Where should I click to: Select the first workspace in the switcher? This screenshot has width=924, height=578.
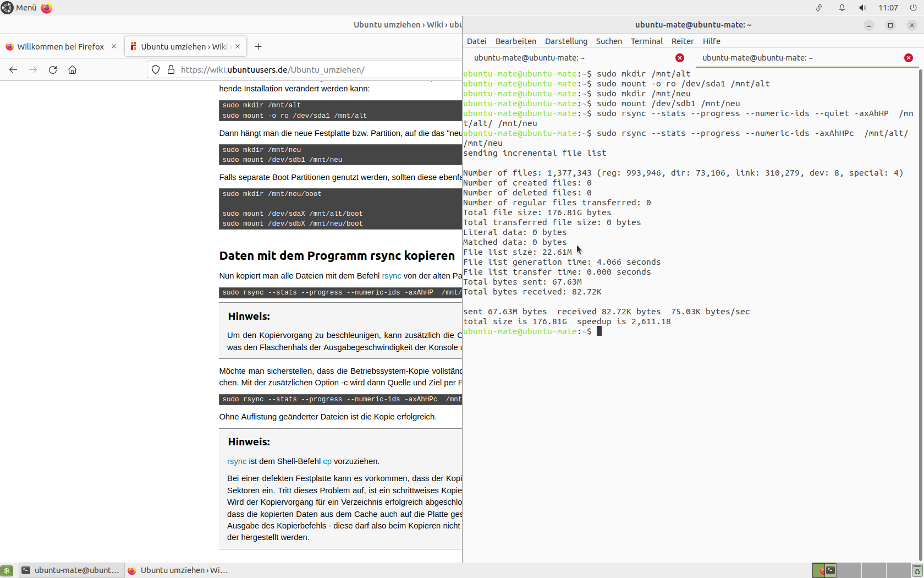824,570
